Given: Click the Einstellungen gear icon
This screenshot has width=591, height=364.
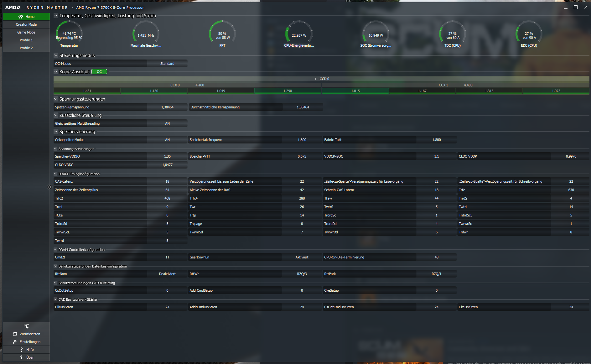Looking at the screenshot, I should (15, 342).
